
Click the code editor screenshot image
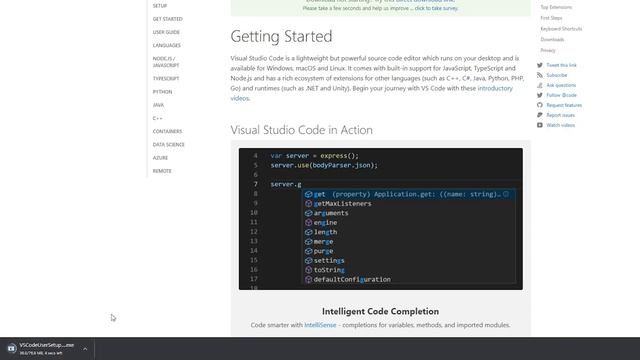pos(380,219)
